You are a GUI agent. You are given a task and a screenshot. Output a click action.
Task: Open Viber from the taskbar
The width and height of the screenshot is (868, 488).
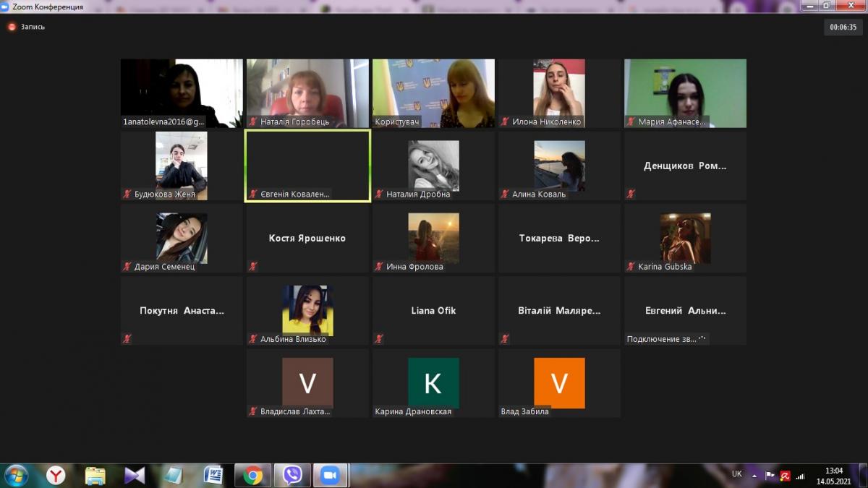(292, 475)
